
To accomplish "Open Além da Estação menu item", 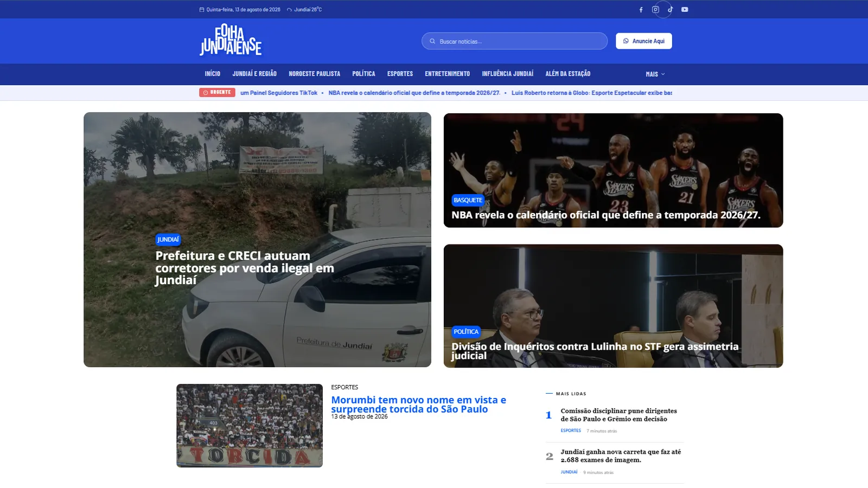I will tap(567, 74).
